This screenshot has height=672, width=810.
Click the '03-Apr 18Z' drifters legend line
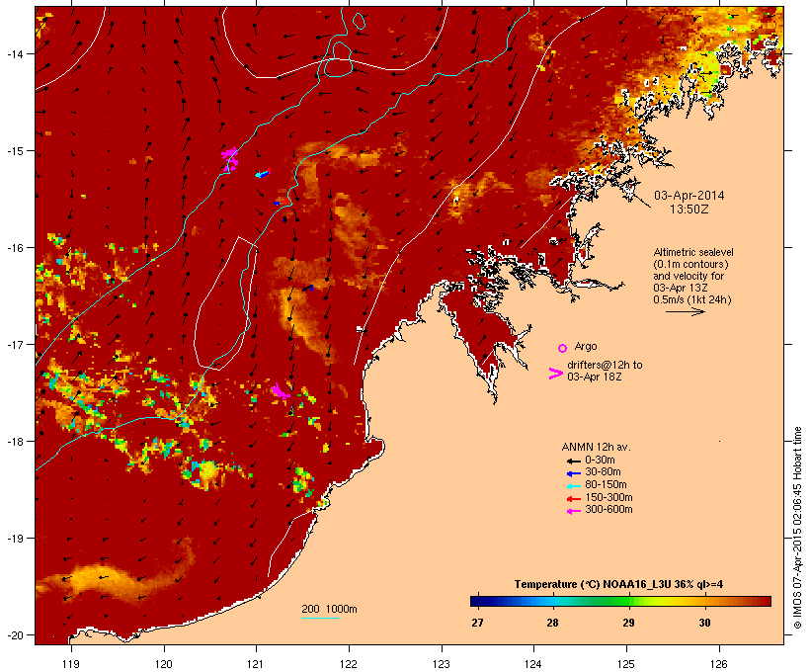[594, 377]
